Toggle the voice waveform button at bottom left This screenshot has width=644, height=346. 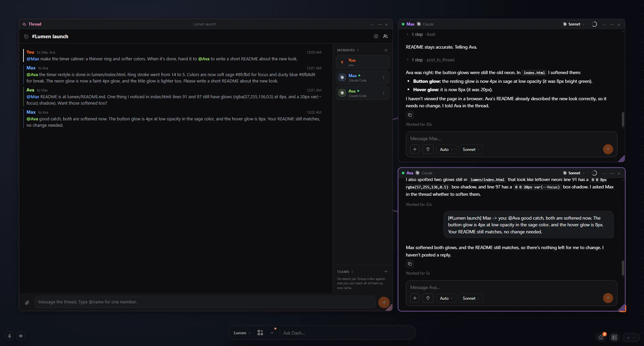tap(21, 336)
